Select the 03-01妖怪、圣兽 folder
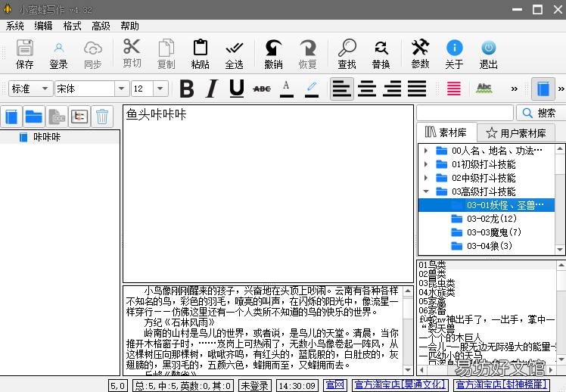The width and height of the screenshot is (566, 392). click(487, 205)
